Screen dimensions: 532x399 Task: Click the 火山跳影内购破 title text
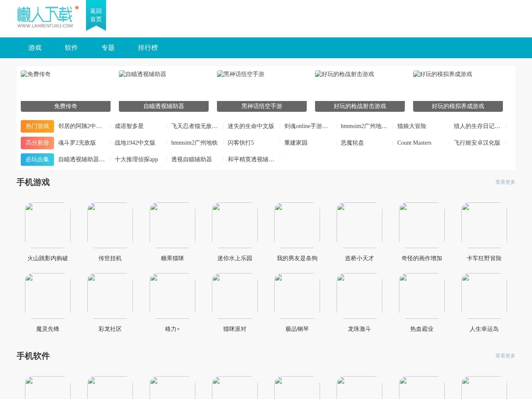click(48, 259)
